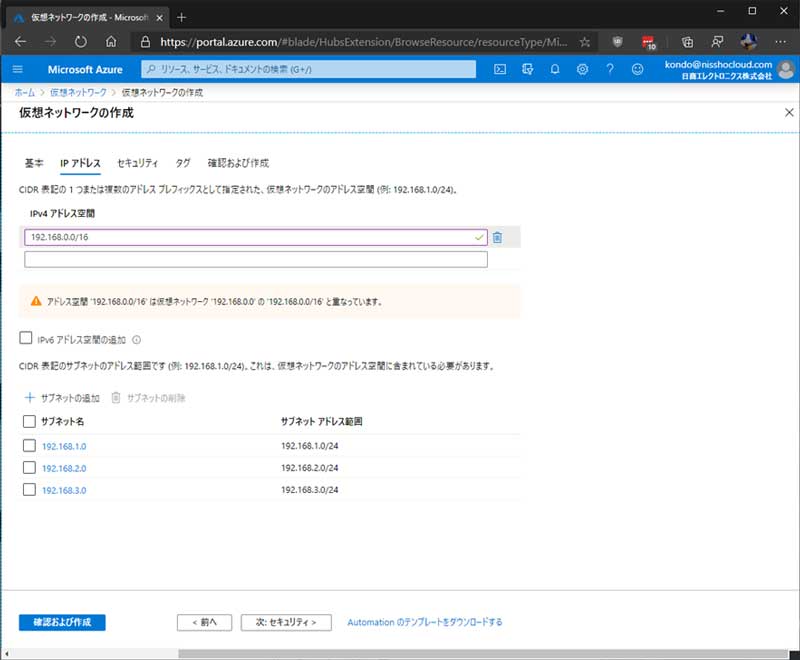Open portal settings gear
Image resolution: width=800 pixels, height=660 pixels.
tap(582, 69)
